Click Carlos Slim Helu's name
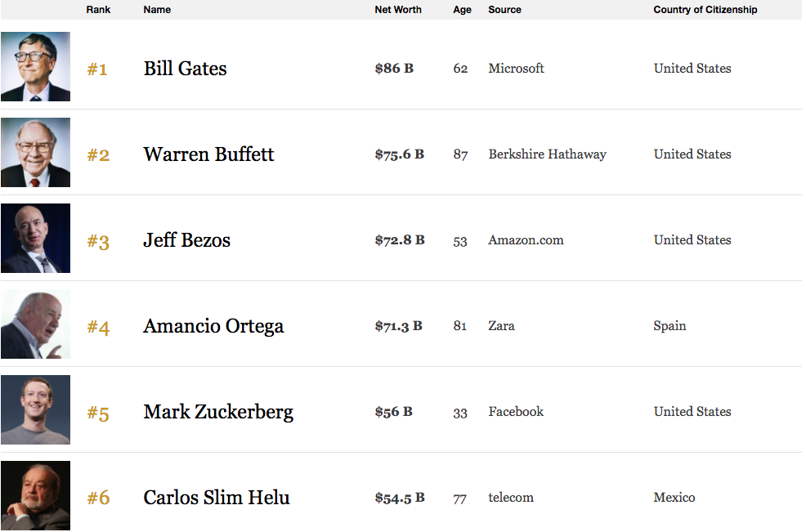This screenshot has width=806, height=532. click(x=217, y=498)
